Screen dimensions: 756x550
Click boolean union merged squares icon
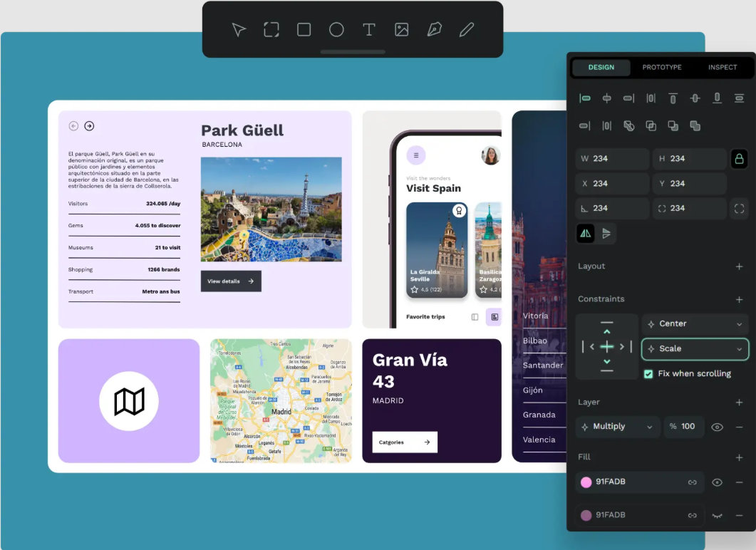695,126
